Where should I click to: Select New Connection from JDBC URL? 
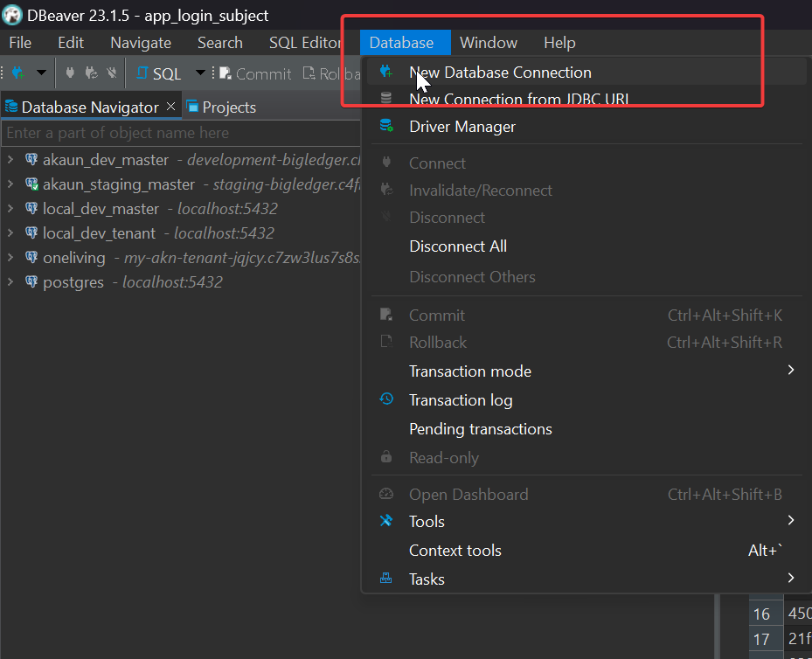point(518,100)
